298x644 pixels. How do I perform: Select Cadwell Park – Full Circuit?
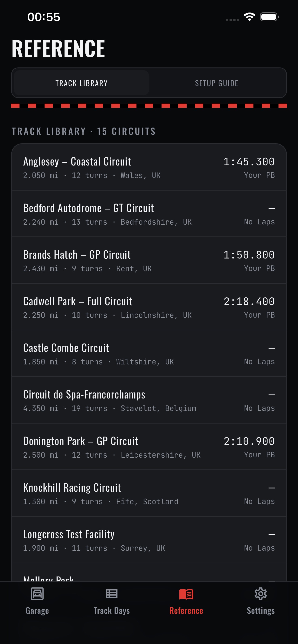point(149,307)
